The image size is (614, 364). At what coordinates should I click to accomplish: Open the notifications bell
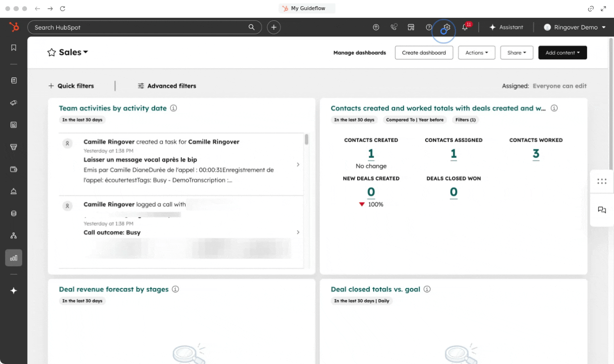[465, 27]
